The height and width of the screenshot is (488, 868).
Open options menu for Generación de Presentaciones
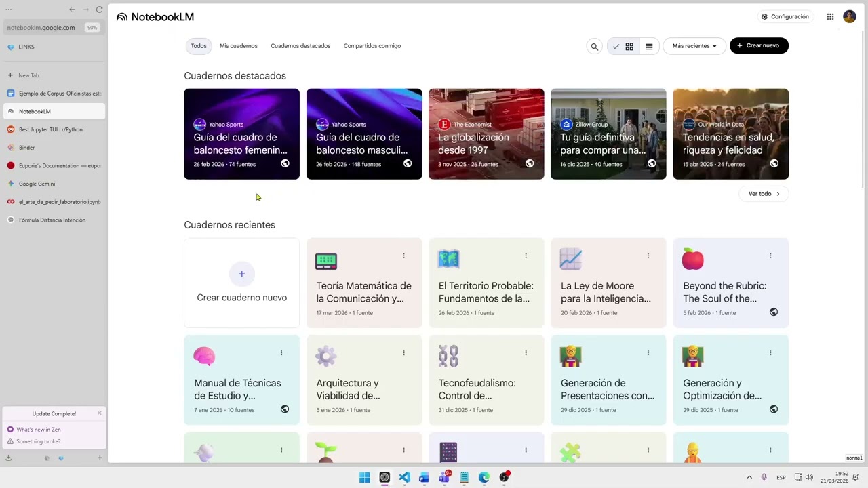pyautogui.click(x=648, y=352)
